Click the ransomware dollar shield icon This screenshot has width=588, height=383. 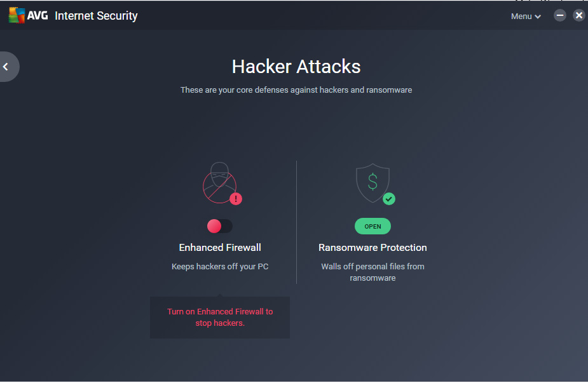[x=373, y=182]
